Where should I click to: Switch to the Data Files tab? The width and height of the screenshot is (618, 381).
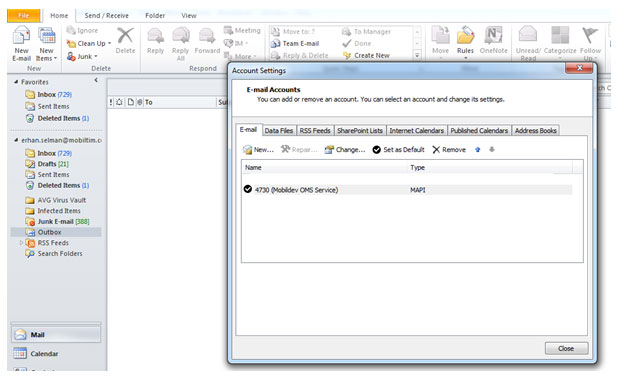(279, 130)
